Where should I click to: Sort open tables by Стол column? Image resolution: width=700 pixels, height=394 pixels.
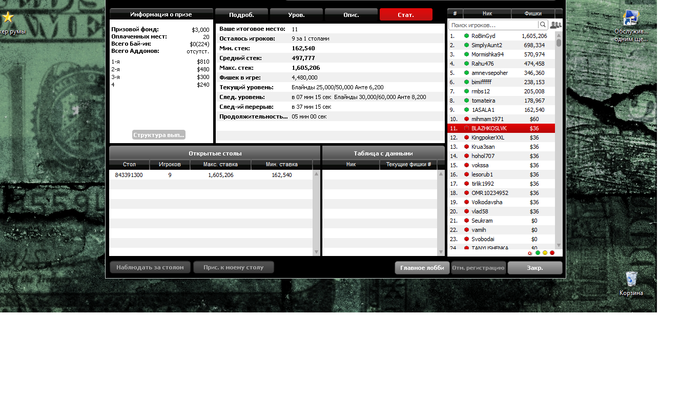point(129,164)
